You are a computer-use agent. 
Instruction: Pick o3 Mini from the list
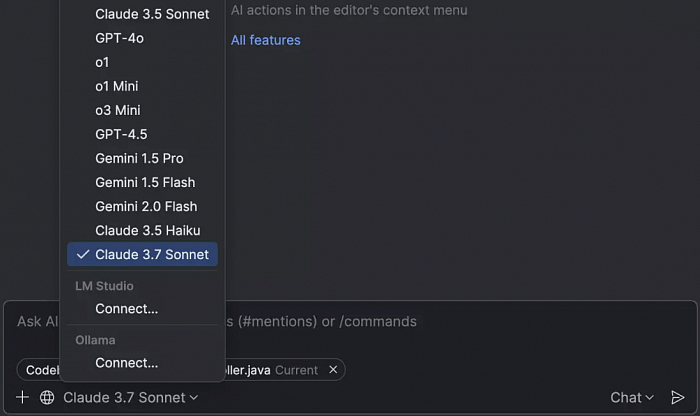(x=142, y=110)
